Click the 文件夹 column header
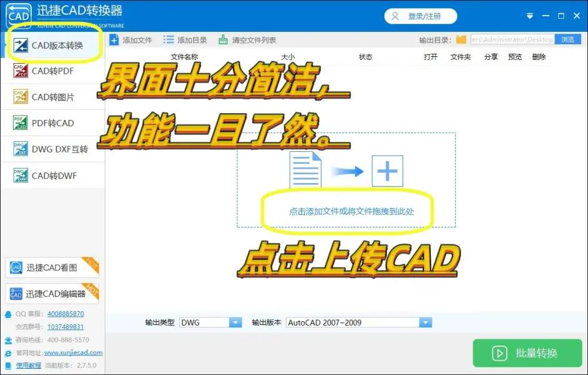The height and width of the screenshot is (375, 588). (461, 57)
